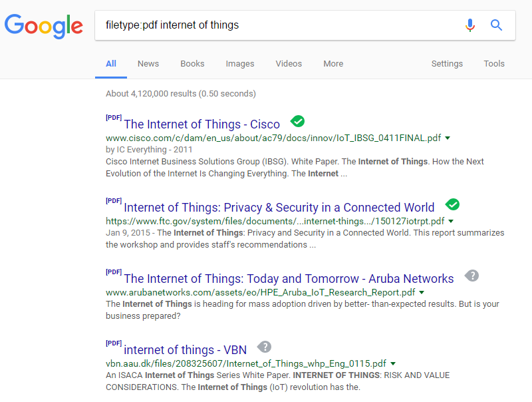Click the Google logo
This screenshot has height=402, width=532.
(x=43, y=26)
